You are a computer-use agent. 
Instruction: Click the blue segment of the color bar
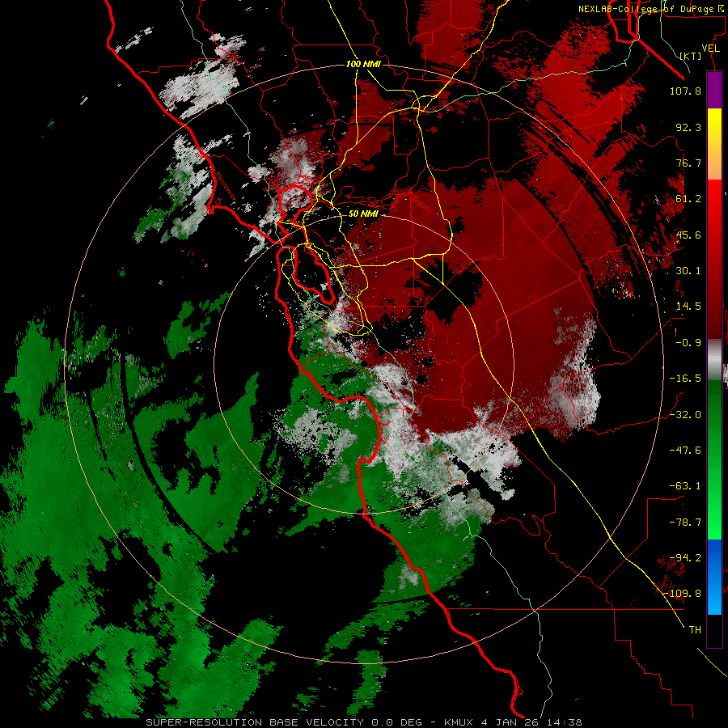(x=714, y=577)
